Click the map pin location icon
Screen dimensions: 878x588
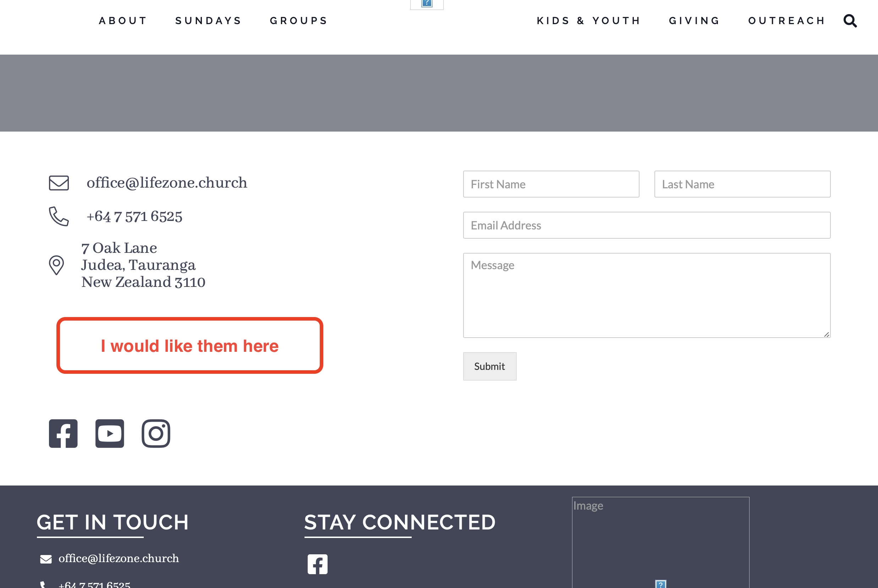pyautogui.click(x=56, y=265)
